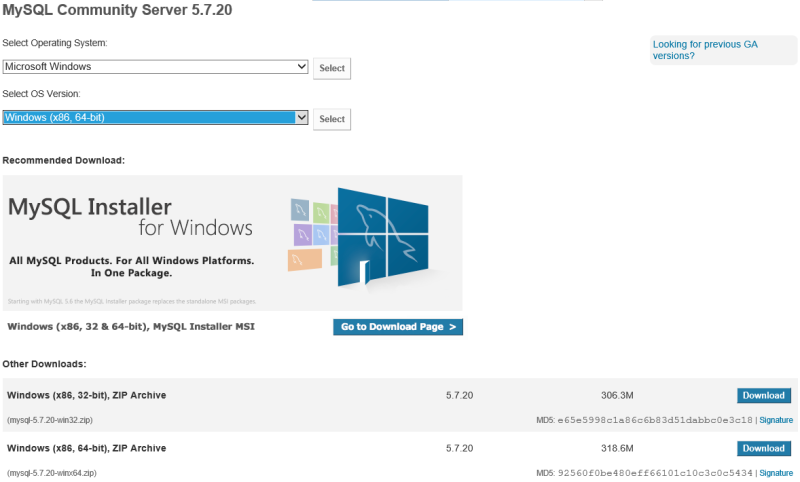Click the 306.3M file size text
Image resolution: width=800 pixels, height=482 pixels.
click(x=617, y=395)
